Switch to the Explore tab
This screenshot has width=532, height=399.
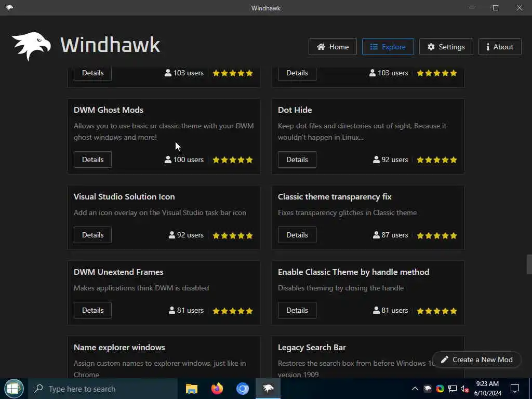[x=388, y=47]
